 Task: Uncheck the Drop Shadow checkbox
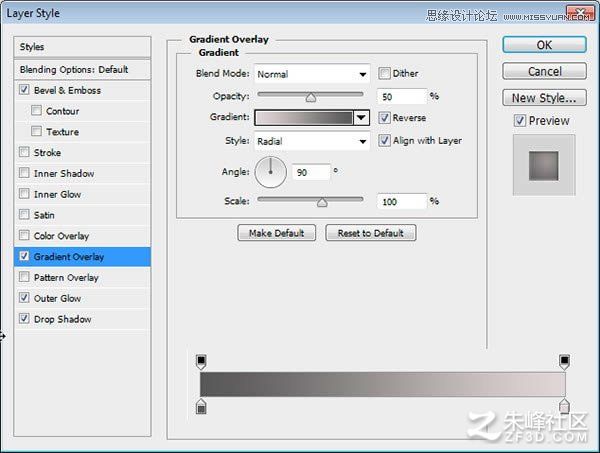pos(24,318)
